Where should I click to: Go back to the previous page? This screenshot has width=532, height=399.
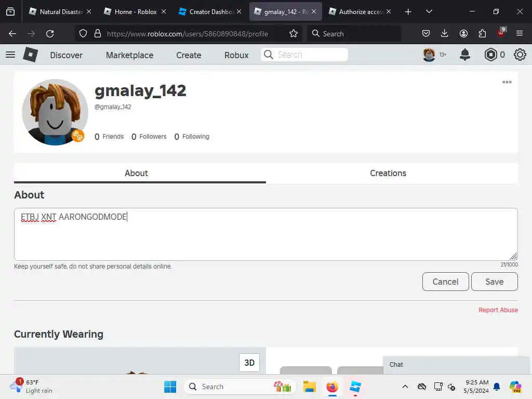(12, 34)
